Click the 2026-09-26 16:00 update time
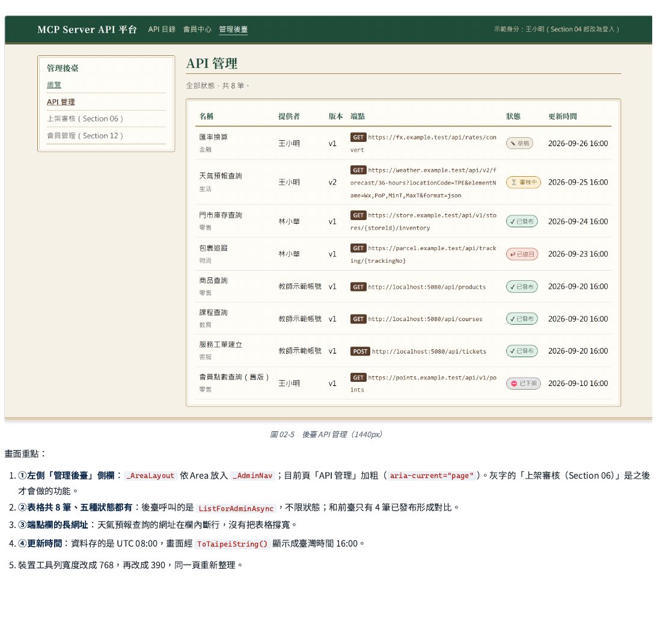This screenshot has height=644, width=657. (x=578, y=143)
